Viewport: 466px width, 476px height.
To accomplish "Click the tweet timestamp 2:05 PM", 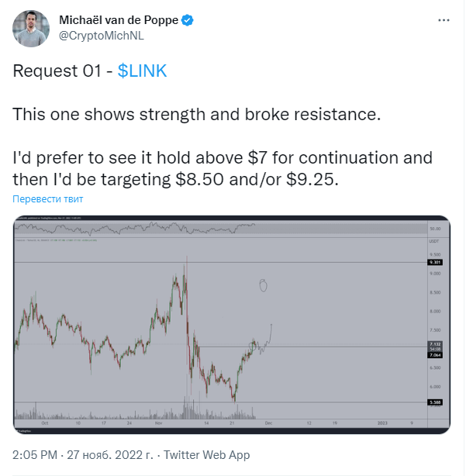I will 35,455.
